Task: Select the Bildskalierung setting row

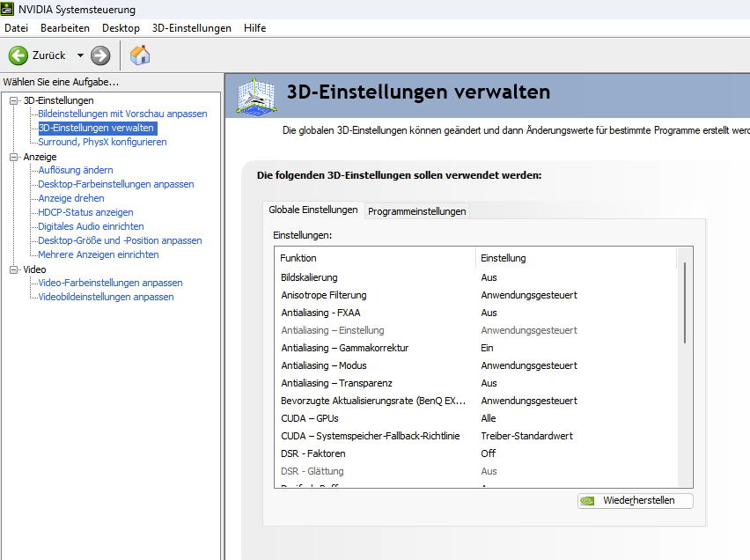Action: [x=476, y=277]
